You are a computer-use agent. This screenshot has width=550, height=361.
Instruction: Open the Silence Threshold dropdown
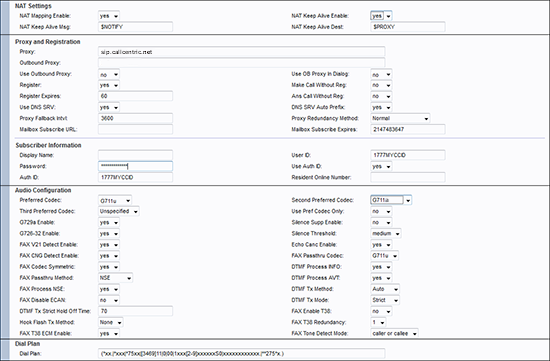coord(386,234)
